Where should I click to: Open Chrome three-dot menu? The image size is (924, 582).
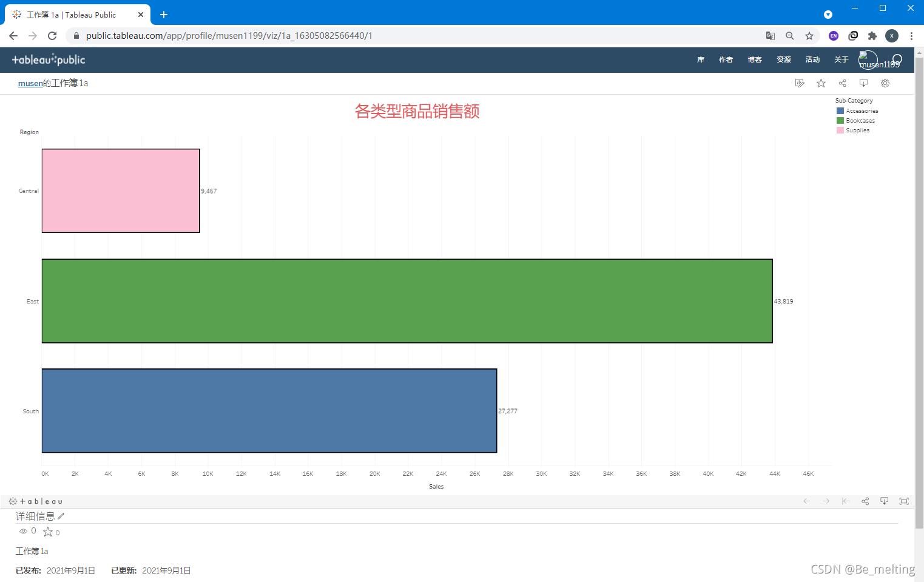point(911,36)
